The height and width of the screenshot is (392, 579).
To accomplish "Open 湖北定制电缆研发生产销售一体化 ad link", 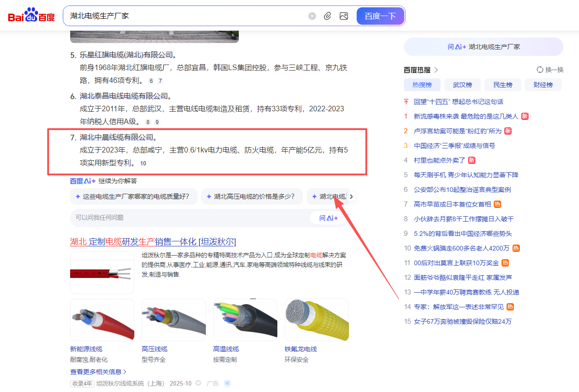I will click(153, 242).
